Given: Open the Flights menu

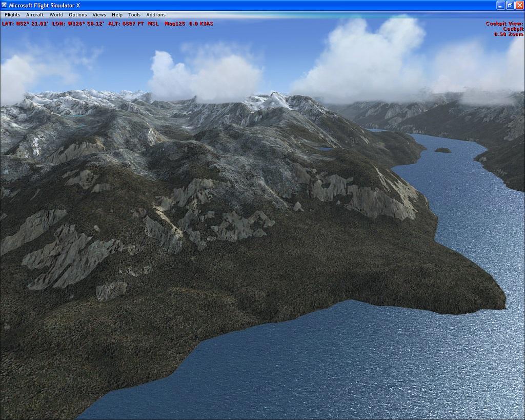Looking at the screenshot, I should [12, 15].
